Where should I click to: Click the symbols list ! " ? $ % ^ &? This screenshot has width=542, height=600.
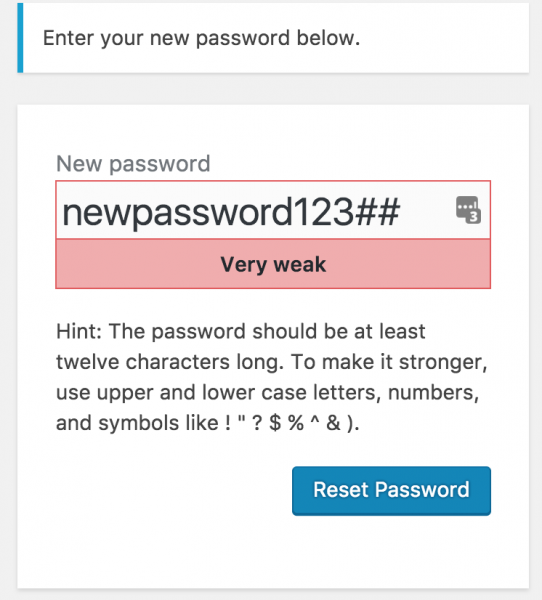[282, 423]
